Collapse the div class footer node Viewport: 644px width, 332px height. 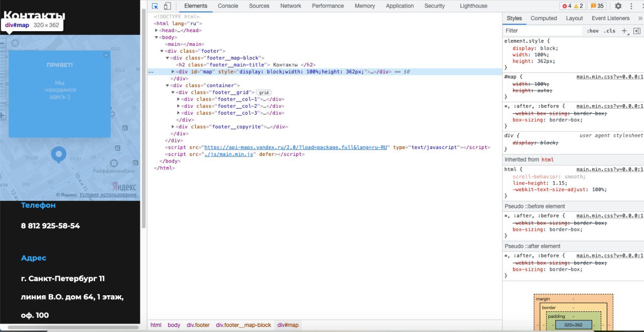162,51
